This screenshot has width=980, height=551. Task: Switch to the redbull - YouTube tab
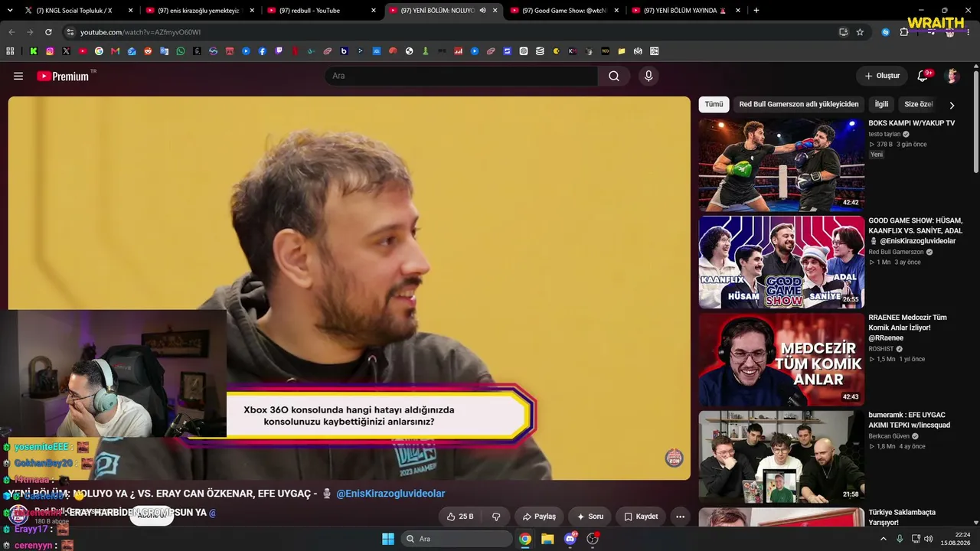322,11
